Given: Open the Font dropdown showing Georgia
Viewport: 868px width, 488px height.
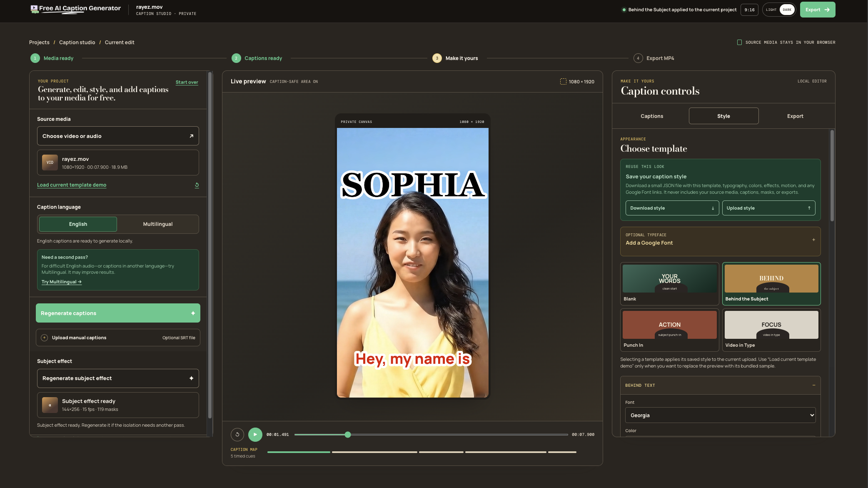Looking at the screenshot, I should click(x=720, y=415).
